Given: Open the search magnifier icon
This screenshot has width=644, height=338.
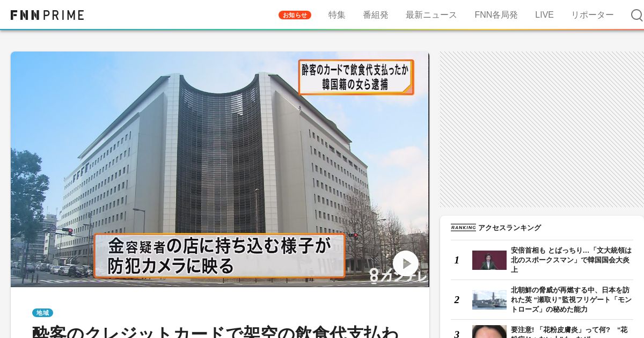Looking at the screenshot, I should click(x=636, y=15).
